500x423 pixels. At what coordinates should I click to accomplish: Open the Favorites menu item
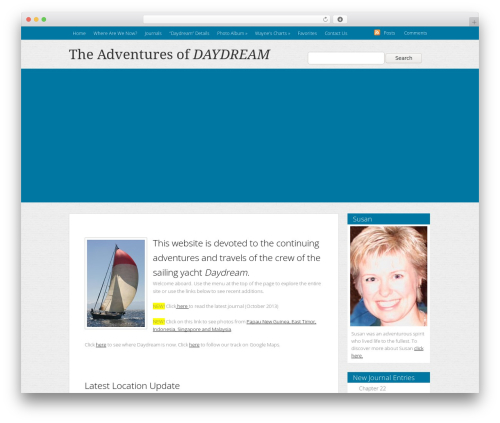(307, 33)
